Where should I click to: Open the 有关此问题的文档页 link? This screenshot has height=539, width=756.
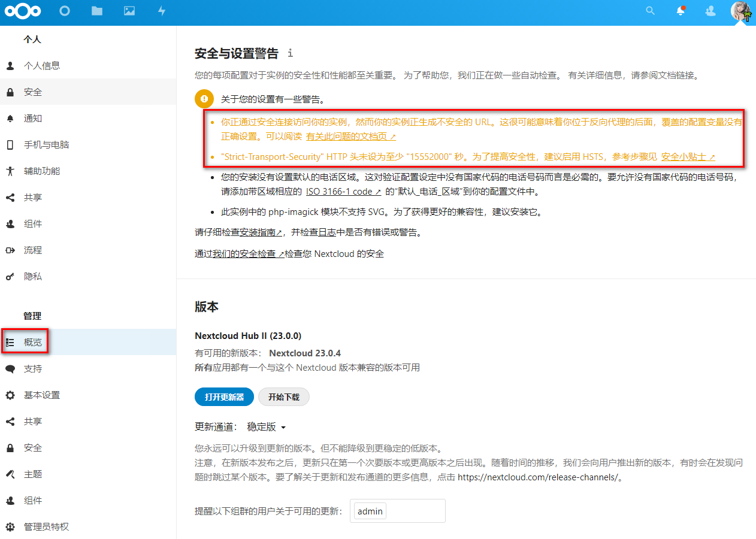coord(350,137)
